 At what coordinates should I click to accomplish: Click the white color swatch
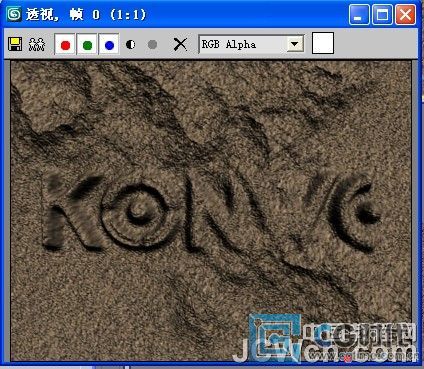point(323,43)
